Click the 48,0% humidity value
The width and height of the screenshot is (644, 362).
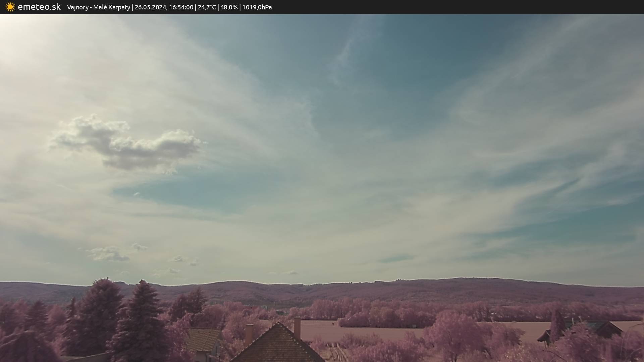tap(229, 7)
